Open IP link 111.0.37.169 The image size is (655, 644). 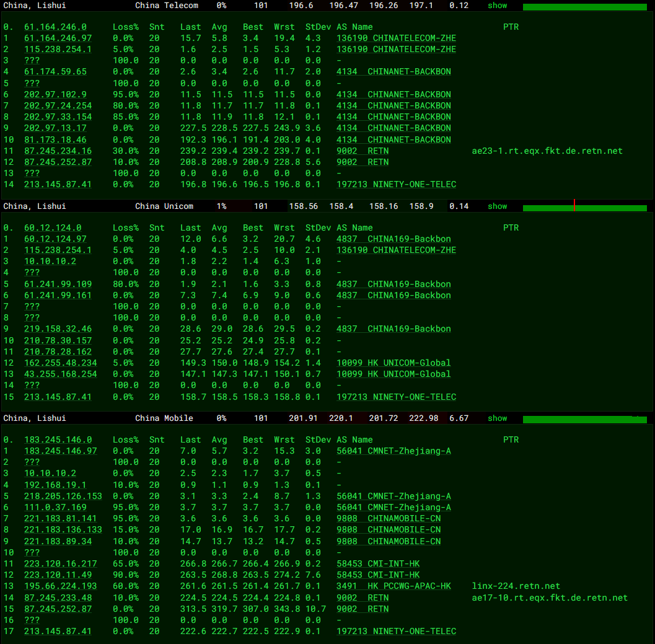point(55,508)
